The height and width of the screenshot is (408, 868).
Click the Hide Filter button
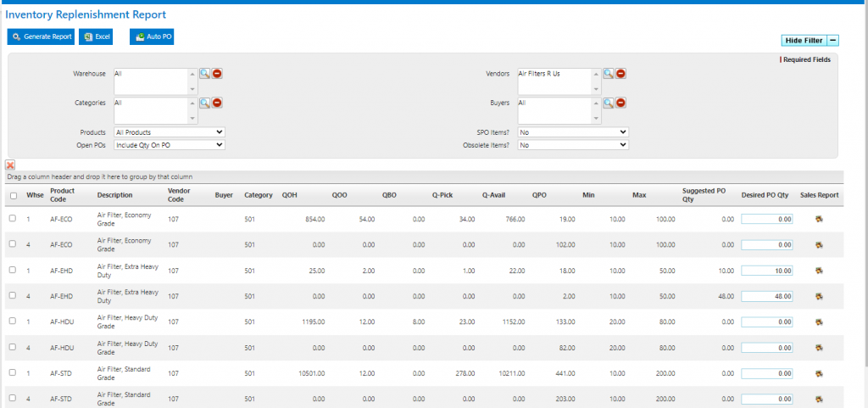804,41
